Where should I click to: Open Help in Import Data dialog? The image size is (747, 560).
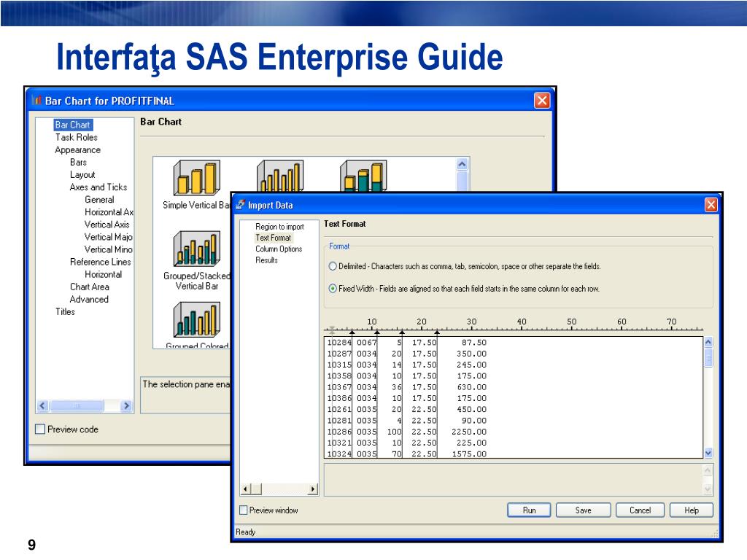(692, 510)
